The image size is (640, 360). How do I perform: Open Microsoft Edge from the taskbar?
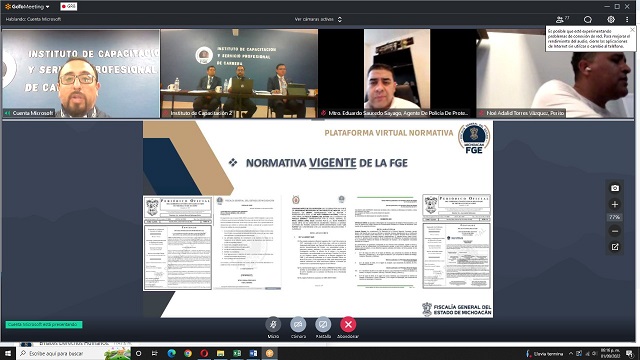[x=171, y=353]
